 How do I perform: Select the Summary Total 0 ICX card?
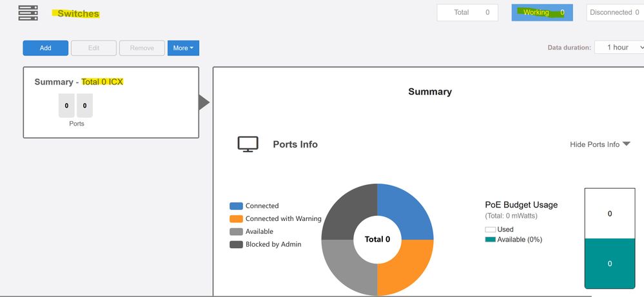[x=110, y=102]
